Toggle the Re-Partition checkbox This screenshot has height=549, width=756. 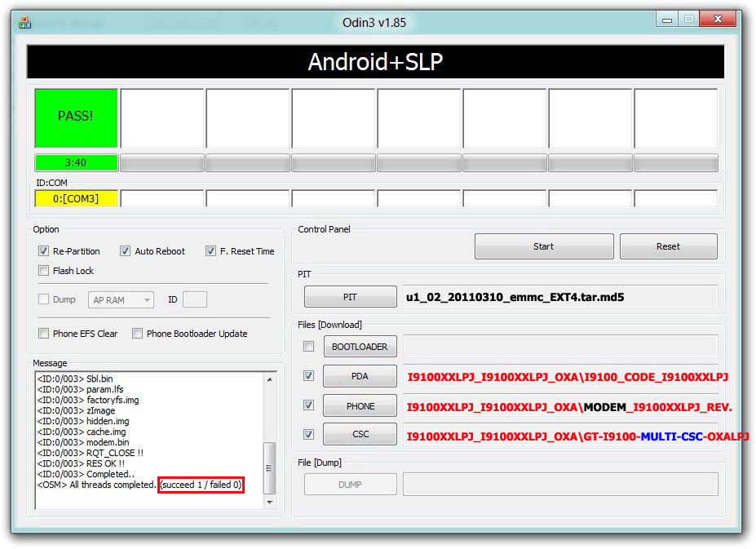coord(43,251)
